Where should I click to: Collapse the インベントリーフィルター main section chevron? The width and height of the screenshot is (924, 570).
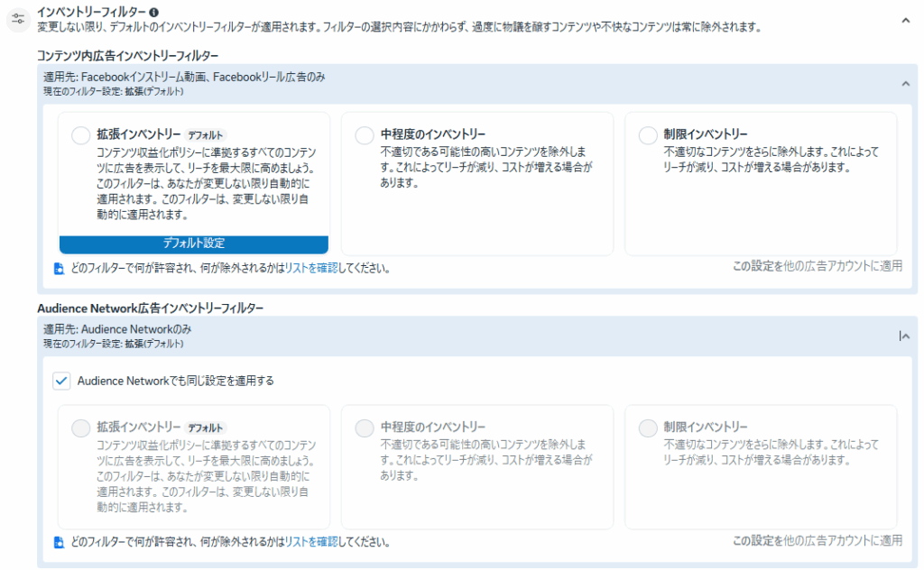905,21
